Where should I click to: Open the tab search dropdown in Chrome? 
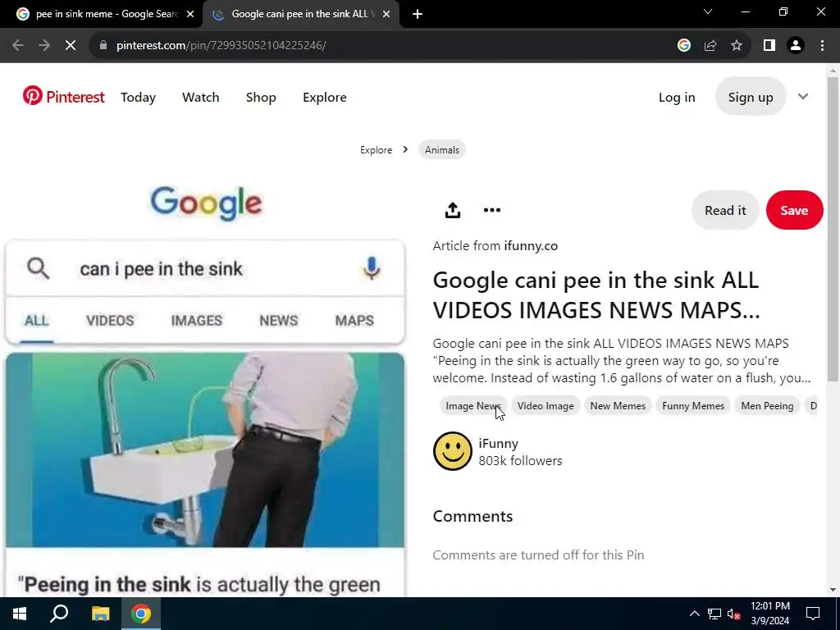point(708,11)
